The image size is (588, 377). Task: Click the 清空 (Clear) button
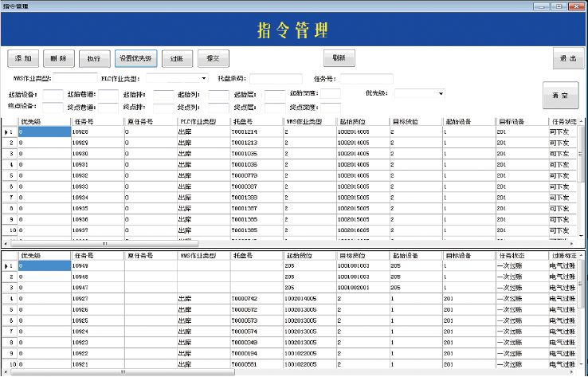click(561, 96)
